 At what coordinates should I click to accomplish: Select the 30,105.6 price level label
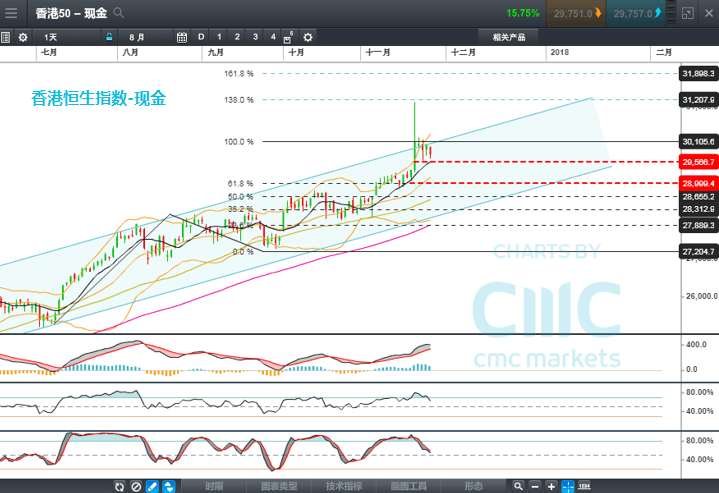click(x=698, y=142)
